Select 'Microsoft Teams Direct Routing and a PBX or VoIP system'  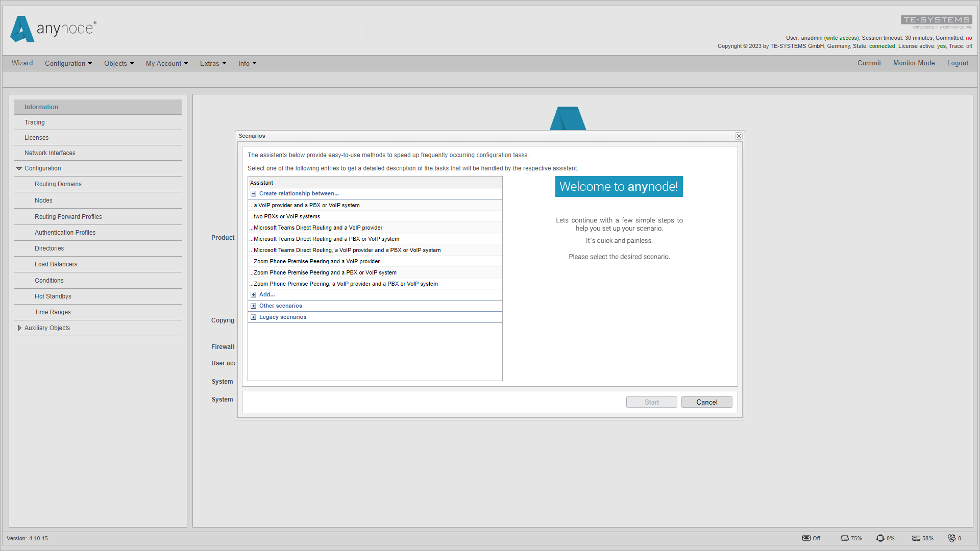[x=375, y=239]
